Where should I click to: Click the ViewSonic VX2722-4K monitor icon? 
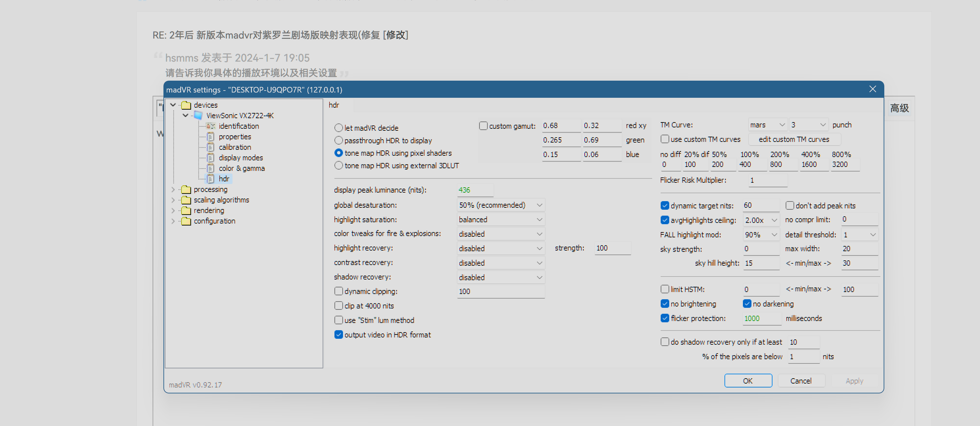(x=198, y=115)
